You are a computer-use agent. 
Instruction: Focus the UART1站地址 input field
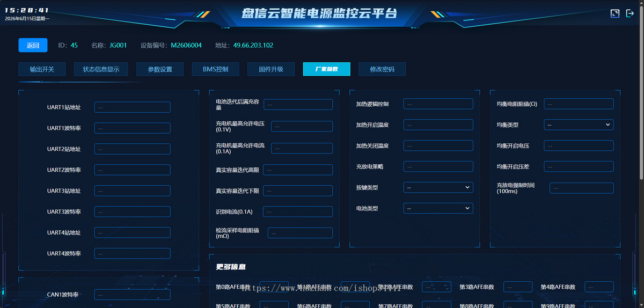(x=132, y=107)
